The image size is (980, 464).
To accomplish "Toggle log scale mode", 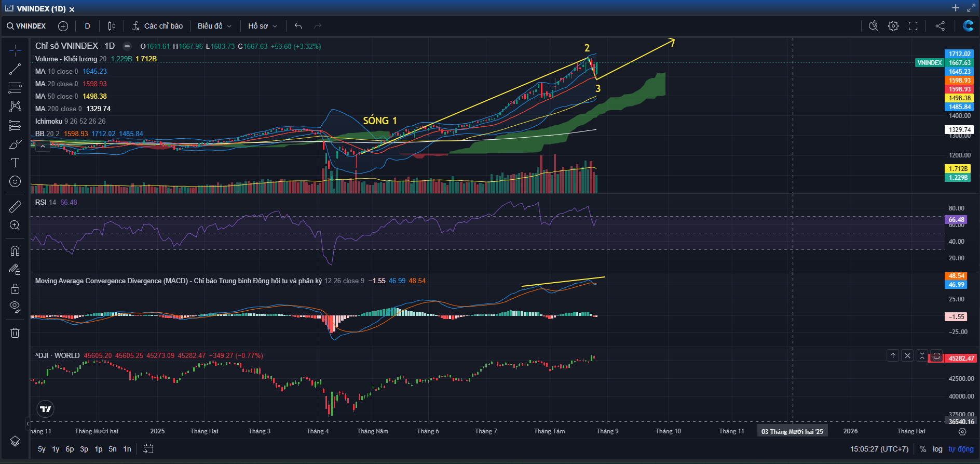I will pyautogui.click(x=937, y=449).
